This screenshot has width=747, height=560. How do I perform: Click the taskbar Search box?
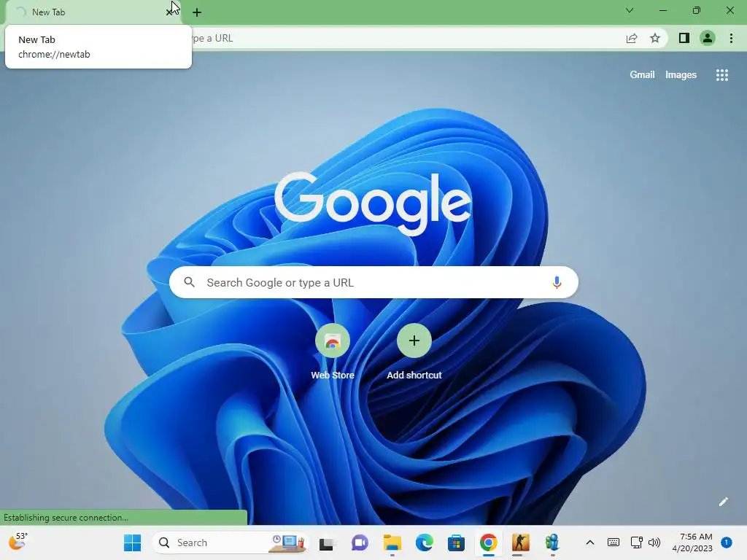pyautogui.click(x=231, y=542)
